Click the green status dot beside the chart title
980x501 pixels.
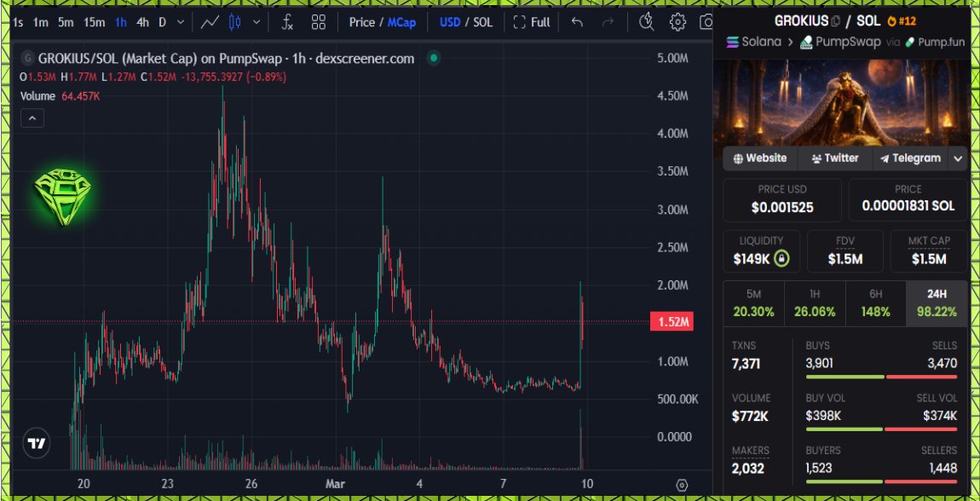434,58
